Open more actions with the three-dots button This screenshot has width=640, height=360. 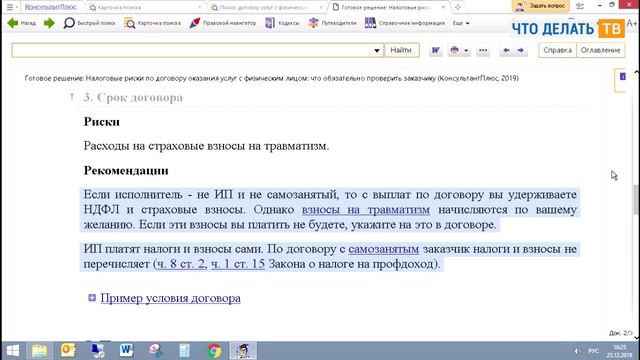click(x=483, y=50)
